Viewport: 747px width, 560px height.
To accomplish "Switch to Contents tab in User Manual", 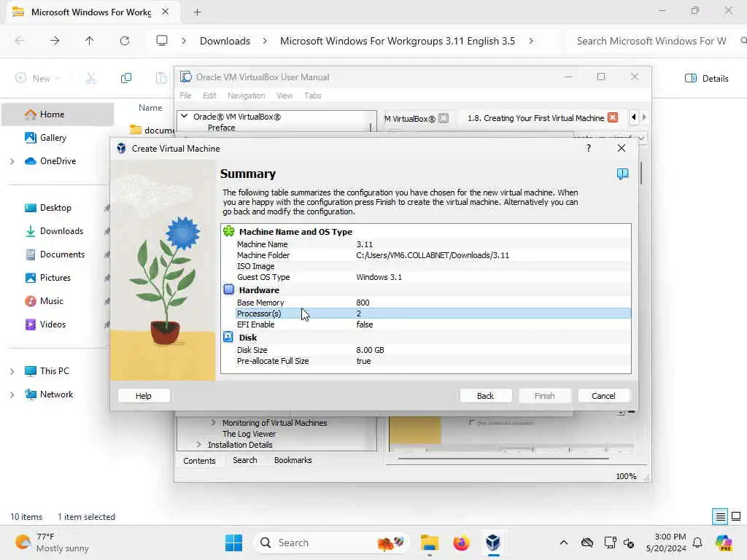I will click(199, 461).
